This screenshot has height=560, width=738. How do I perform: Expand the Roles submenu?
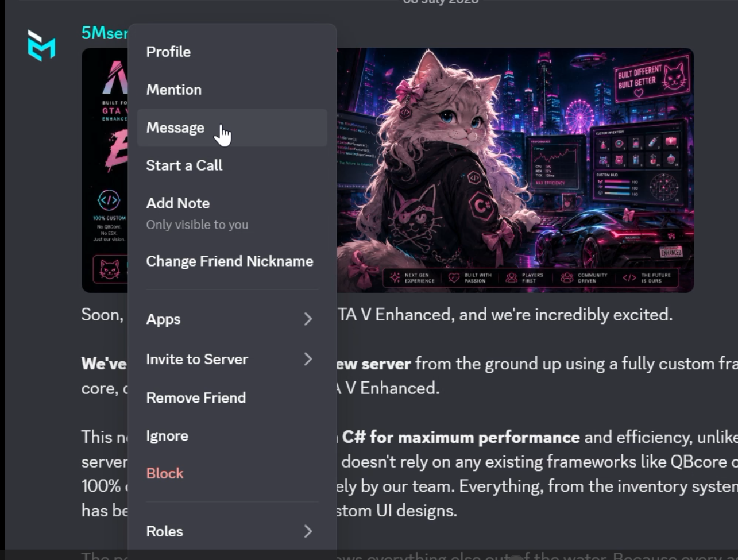[232, 531]
